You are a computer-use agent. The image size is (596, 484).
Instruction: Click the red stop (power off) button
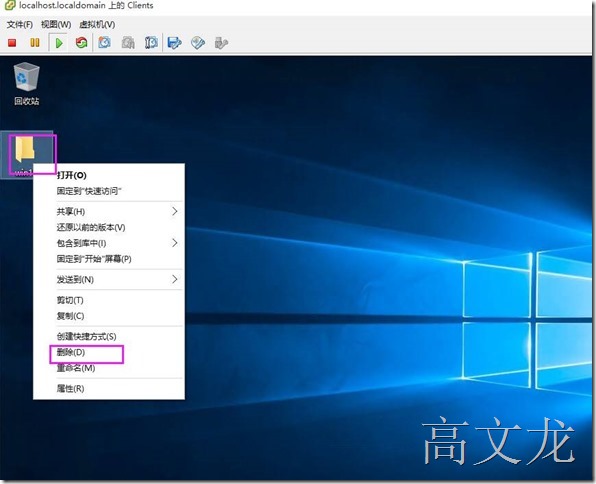[x=12, y=43]
